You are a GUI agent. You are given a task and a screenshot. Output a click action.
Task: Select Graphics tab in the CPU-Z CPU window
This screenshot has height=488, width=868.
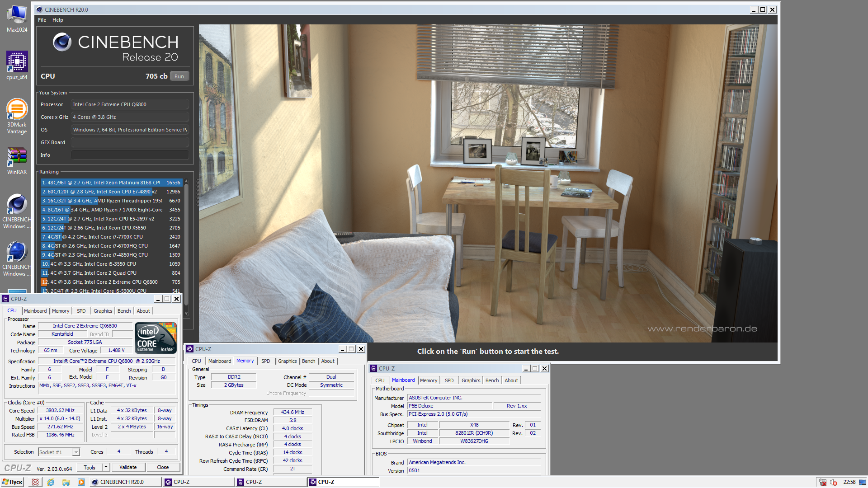[x=103, y=311]
